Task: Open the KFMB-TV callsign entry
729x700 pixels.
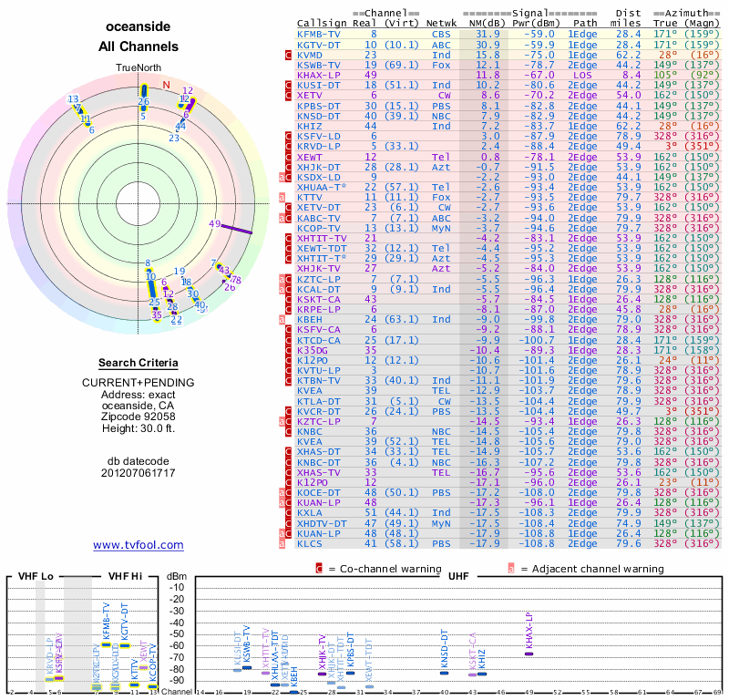Action: coord(319,34)
